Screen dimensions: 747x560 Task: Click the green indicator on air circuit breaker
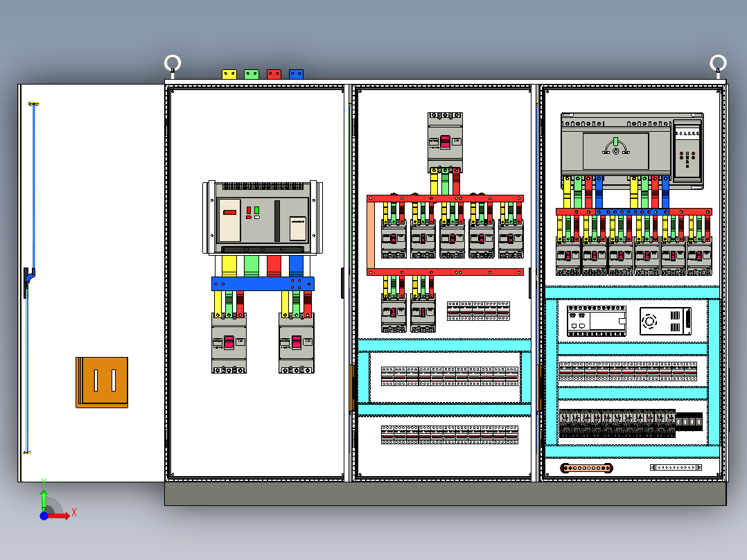(x=257, y=210)
